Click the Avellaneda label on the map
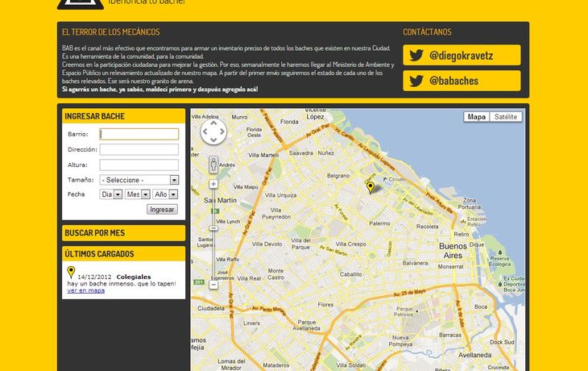588x371 pixels. (x=474, y=355)
